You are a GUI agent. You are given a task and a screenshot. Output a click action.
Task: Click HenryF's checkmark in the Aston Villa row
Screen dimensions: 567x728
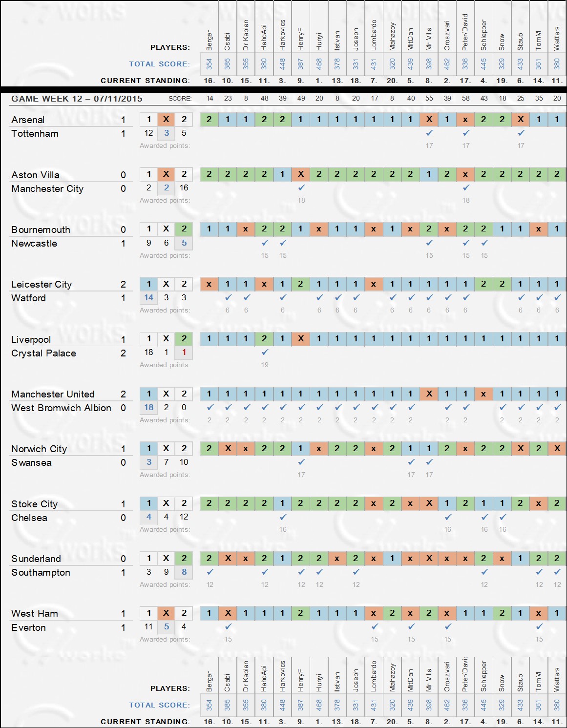[301, 187]
